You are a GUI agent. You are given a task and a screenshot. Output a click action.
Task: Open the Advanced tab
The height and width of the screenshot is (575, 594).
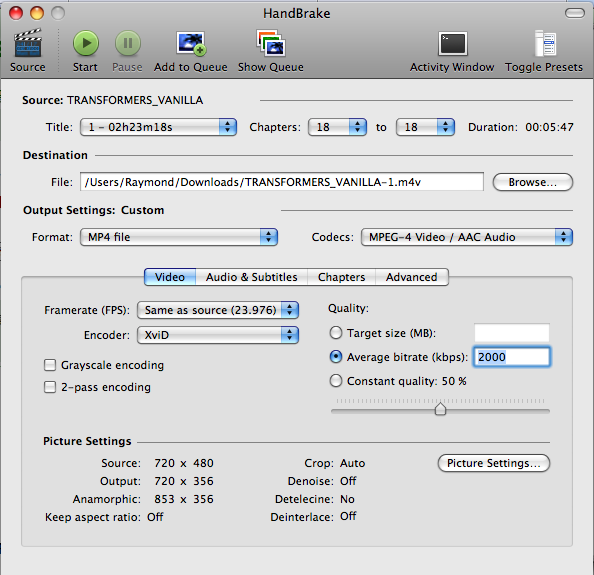412,277
